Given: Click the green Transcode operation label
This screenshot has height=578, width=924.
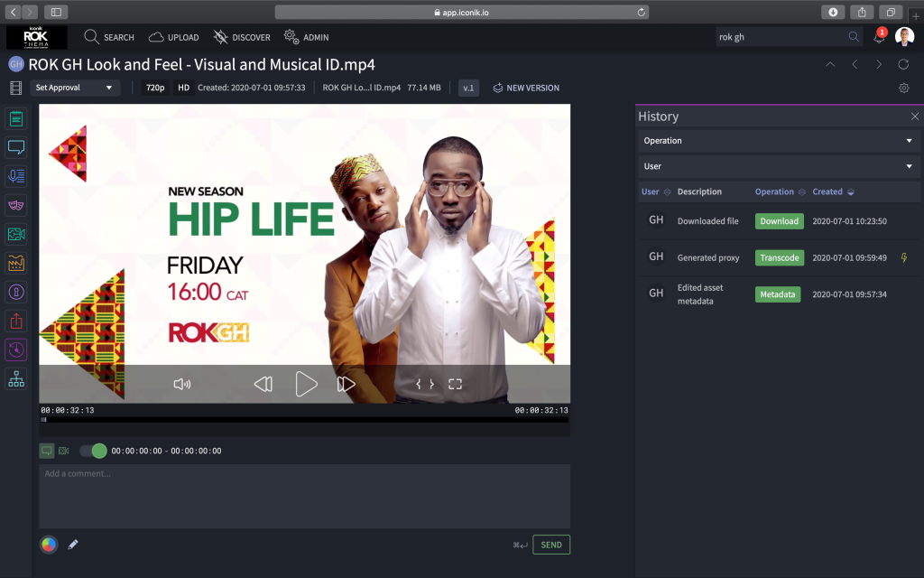Looking at the screenshot, I should pyautogui.click(x=780, y=257).
